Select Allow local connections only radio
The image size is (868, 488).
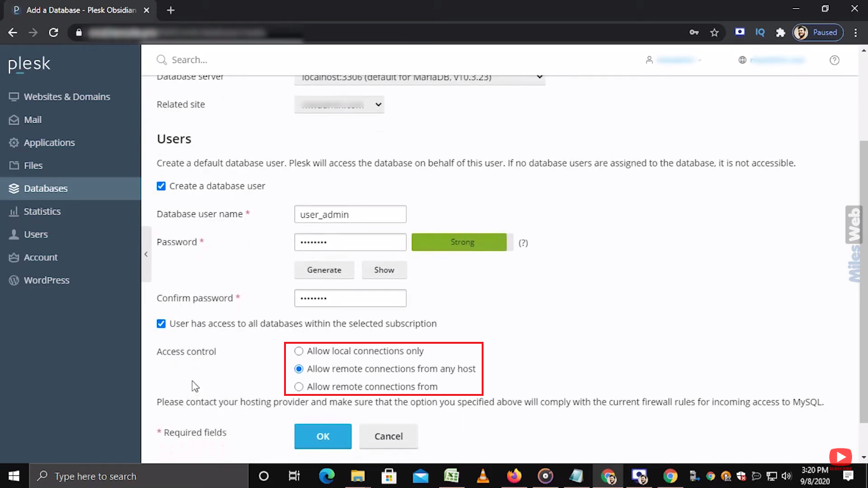tap(299, 351)
